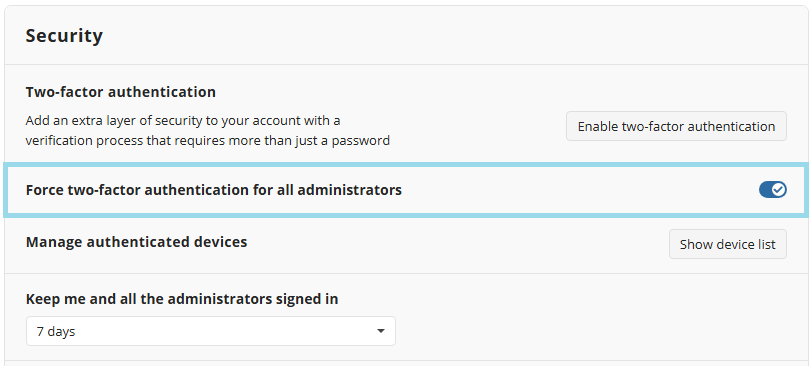
Task: Open the 7 days sign-in duration dropdown
Action: [x=211, y=331]
